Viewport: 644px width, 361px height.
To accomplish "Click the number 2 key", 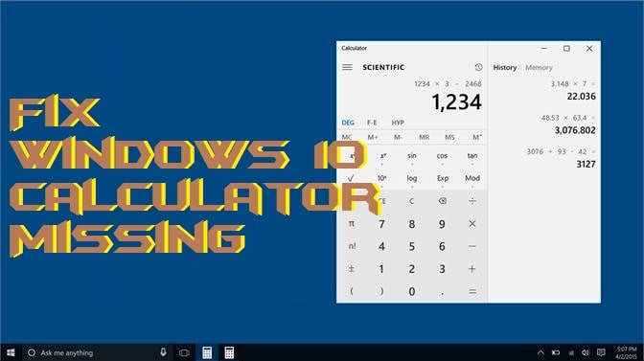I will pos(411,269).
